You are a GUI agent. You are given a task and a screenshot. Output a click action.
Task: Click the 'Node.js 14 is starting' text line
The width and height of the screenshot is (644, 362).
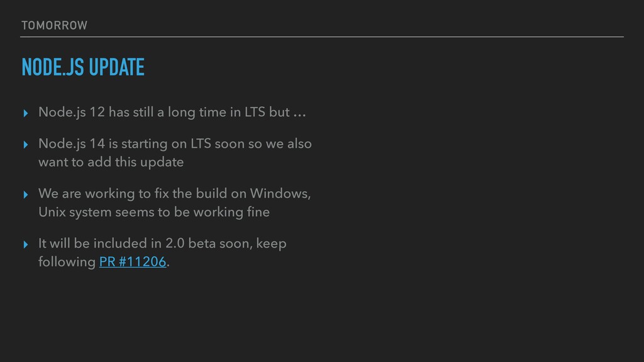[x=175, y=144]
